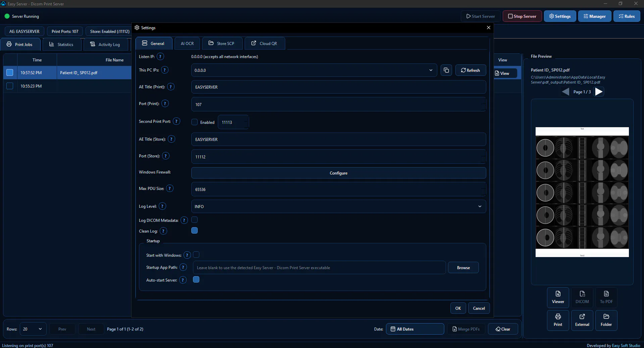Image resolution: width=644 pixels, height=348 pixels.
Task: Click the Browse button for startup path
Action: coord(463,267)
